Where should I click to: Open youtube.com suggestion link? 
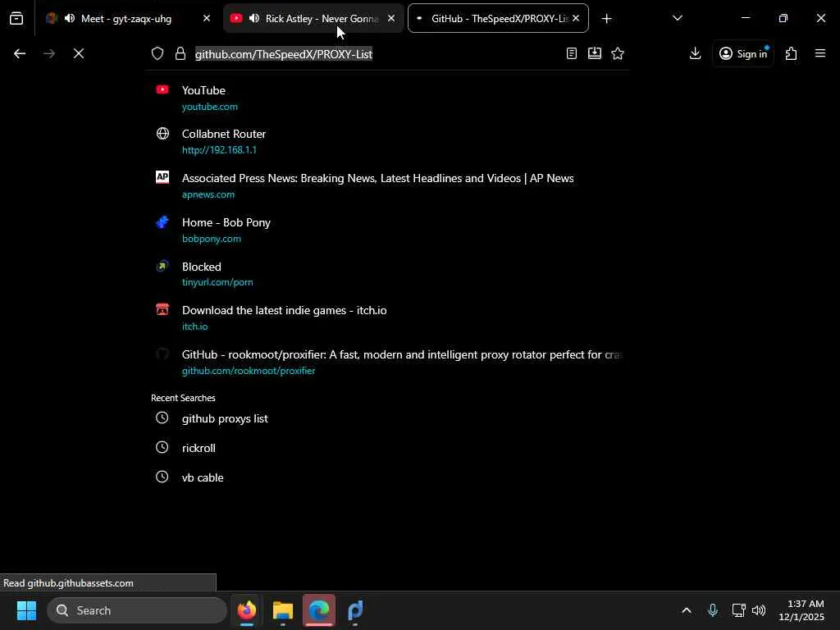(x=210, y=107)
